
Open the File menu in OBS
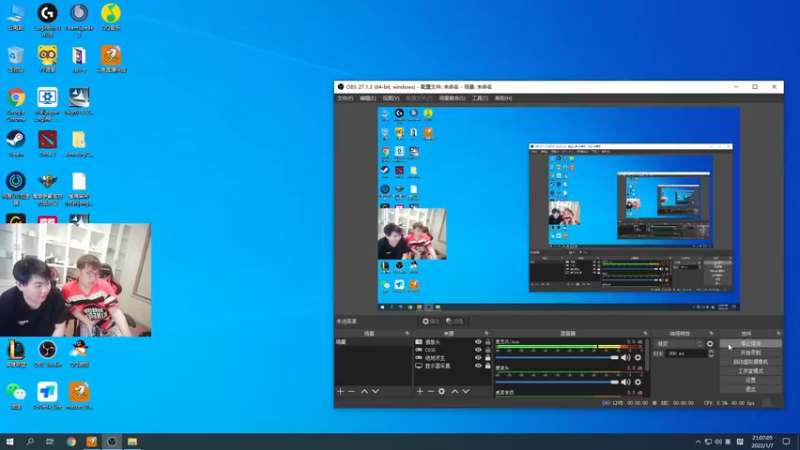point(345,98)
